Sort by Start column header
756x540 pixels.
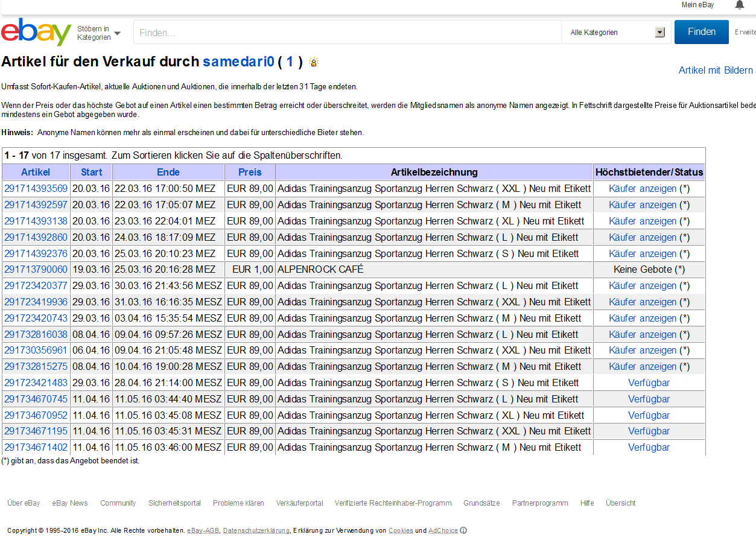(92, 172)
